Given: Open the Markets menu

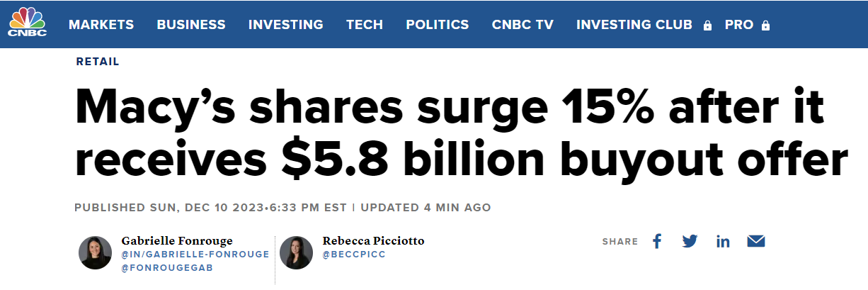Looking at the screenshot, I should coord(101,24).
